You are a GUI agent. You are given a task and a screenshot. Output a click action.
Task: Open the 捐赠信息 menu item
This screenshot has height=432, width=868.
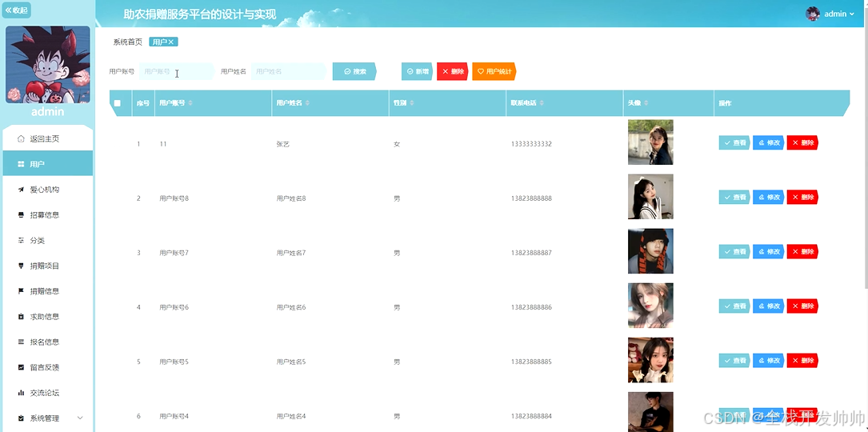[x=48, y=290]
